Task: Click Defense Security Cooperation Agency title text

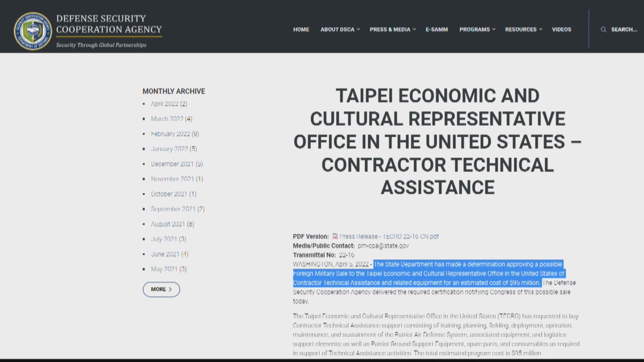Action: tap(109, 24)
